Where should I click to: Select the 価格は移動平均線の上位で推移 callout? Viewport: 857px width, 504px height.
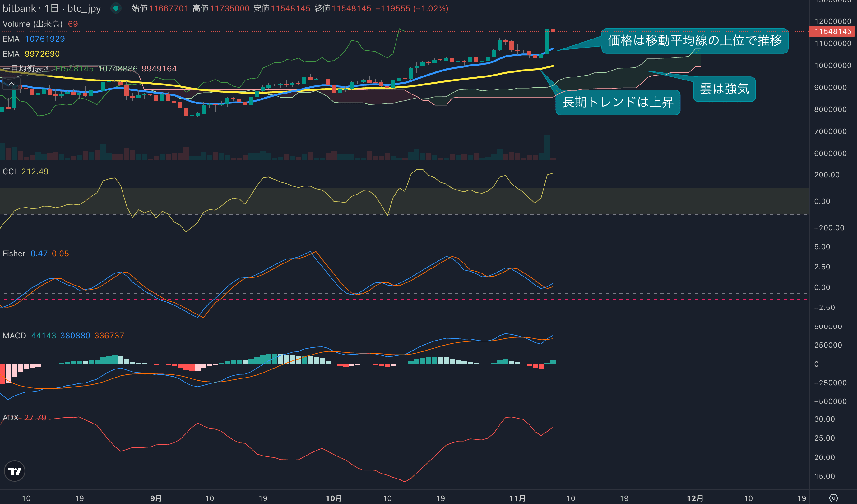[x=694, y=41]
